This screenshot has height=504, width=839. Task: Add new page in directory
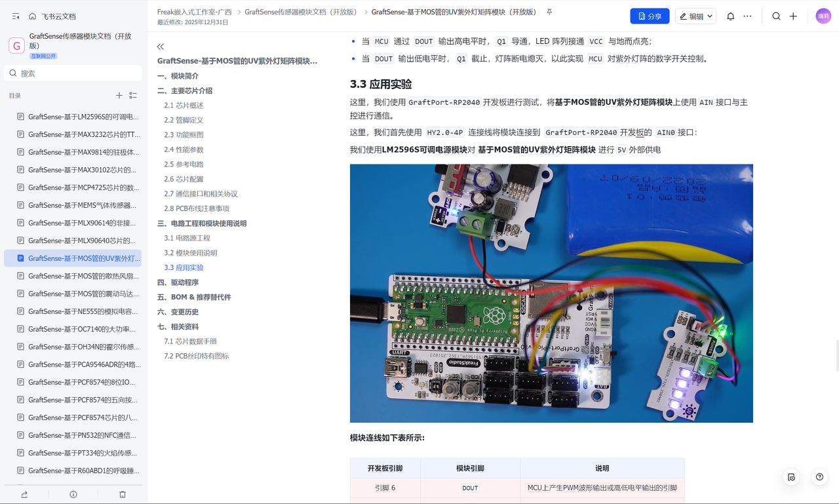tap(119, 96)
